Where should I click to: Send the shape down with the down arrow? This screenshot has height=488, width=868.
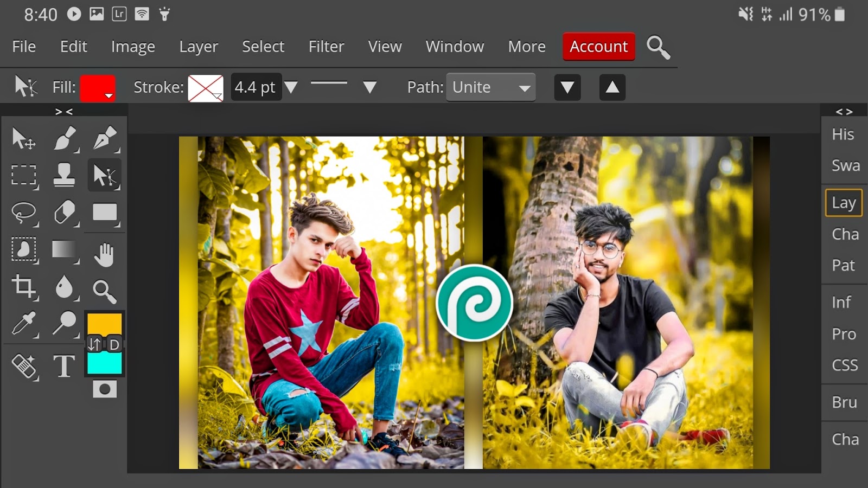tap(567, 87)
